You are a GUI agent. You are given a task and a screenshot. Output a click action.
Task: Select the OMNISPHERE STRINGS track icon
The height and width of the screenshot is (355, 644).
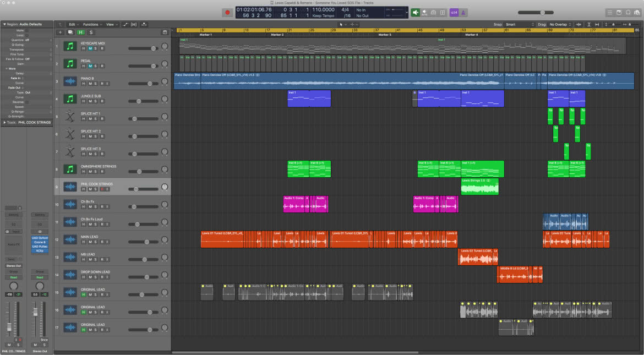pos(70,169)
